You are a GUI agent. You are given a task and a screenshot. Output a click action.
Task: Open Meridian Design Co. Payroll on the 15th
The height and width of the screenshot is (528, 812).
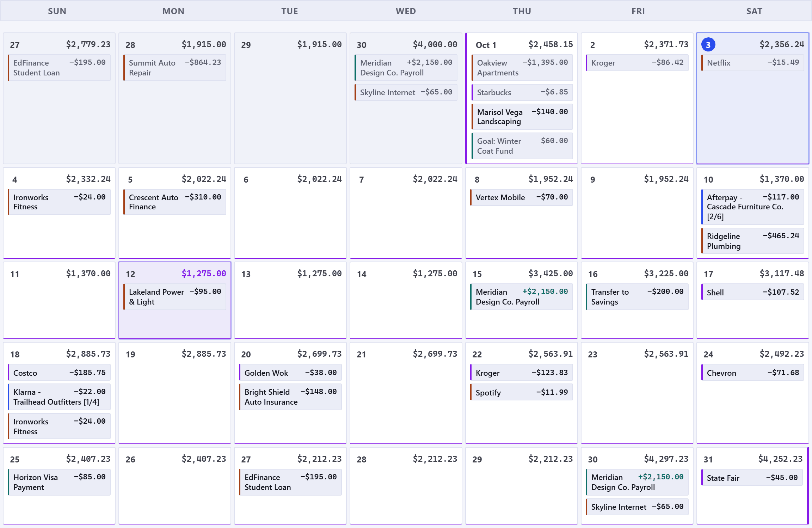[x=521, y=297]
